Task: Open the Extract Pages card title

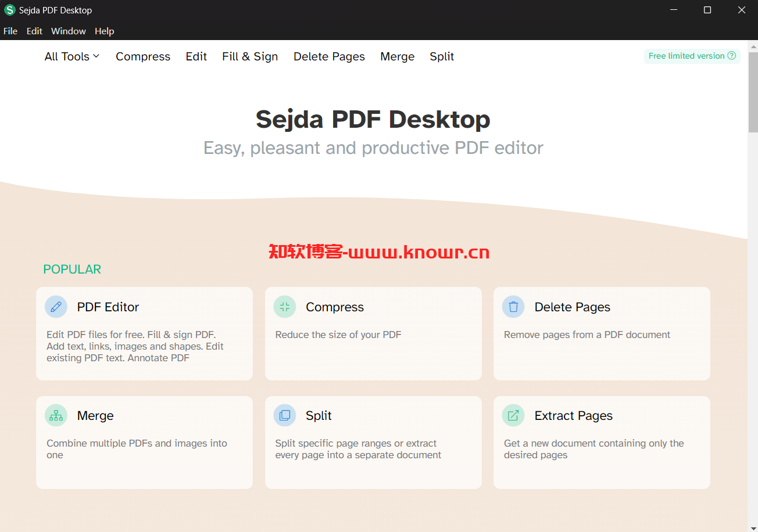Action: [x=574, y=416]
